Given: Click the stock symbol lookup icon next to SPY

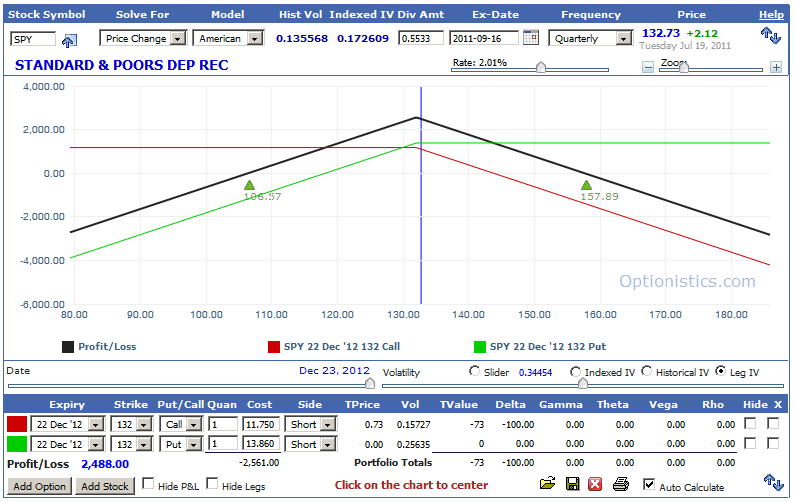Looking at the screenshot, I should point(69,40).
